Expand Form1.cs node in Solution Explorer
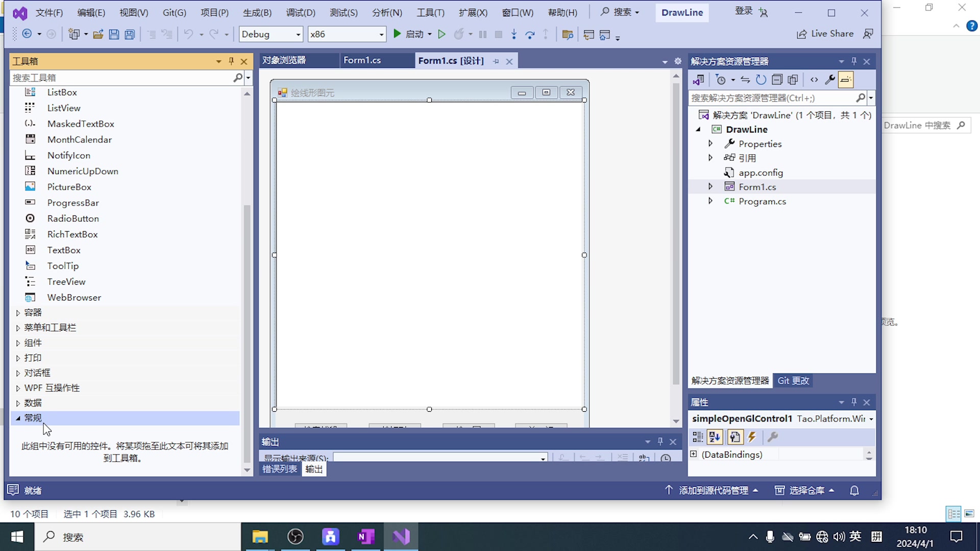Viewport: 980px width, 551px height. (x=710, y=187)
